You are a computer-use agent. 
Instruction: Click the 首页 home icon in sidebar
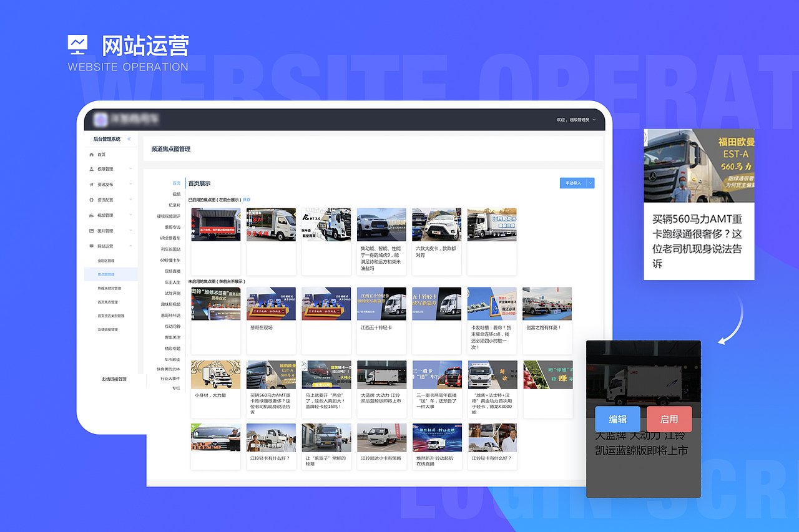point(92,155)
